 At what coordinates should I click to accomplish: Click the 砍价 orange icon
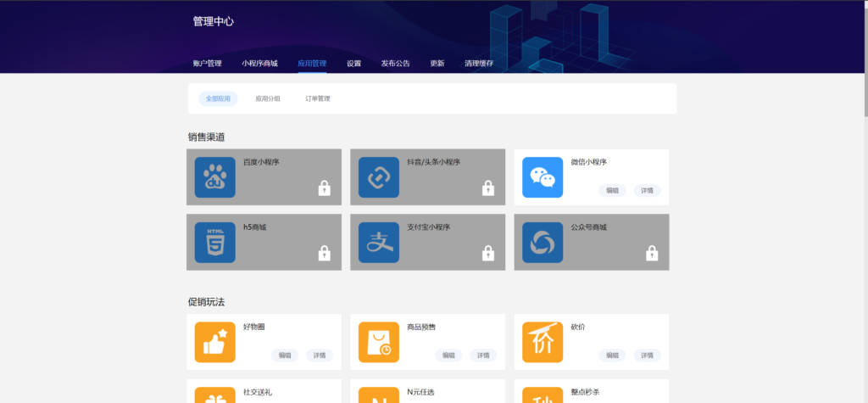[x=542, y=342]
